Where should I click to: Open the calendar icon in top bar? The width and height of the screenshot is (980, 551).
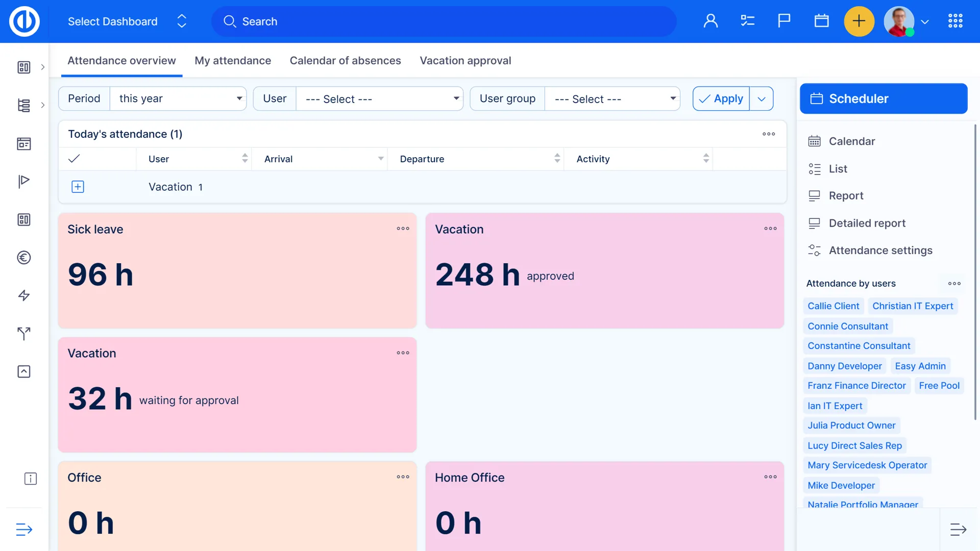(821, 21)
